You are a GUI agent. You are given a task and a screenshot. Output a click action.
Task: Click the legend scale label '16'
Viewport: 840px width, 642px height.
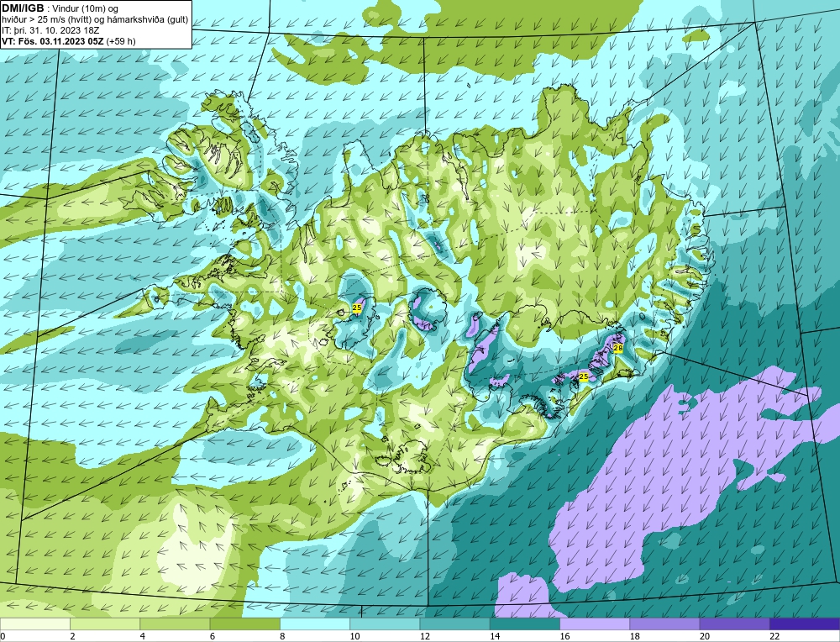tap(564, 636)
